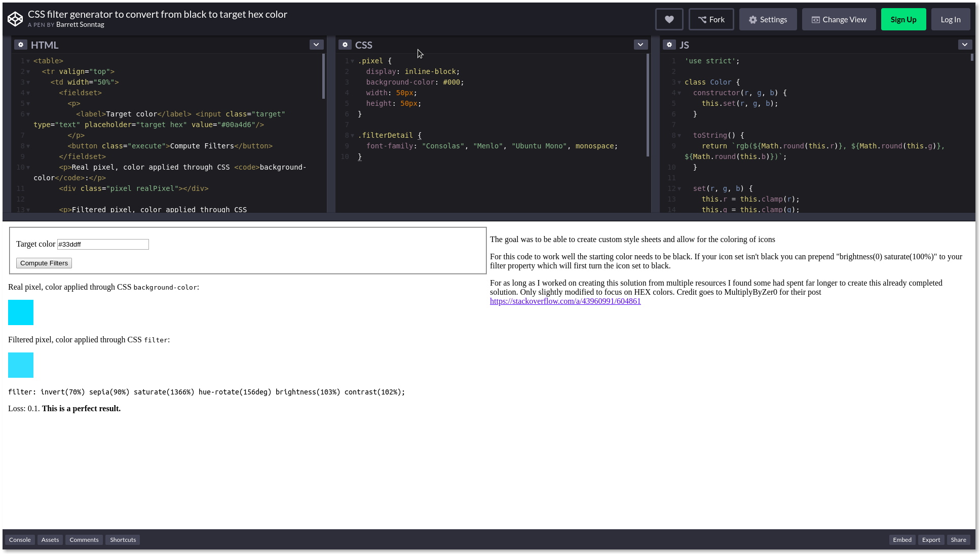Screen dimensions: 980x554
Task: Open the JS panel gear settings
Action: (x=669, y=45)
